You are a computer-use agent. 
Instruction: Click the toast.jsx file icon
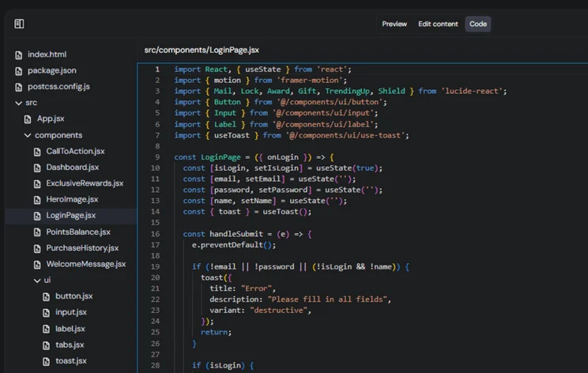point(46,361)
